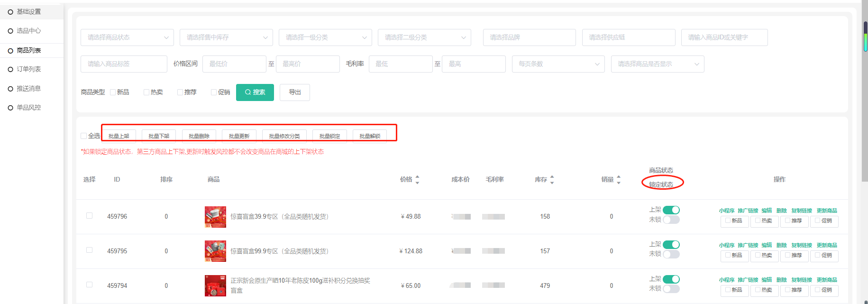Check 推荐 box in row 459794

point(788,289)
